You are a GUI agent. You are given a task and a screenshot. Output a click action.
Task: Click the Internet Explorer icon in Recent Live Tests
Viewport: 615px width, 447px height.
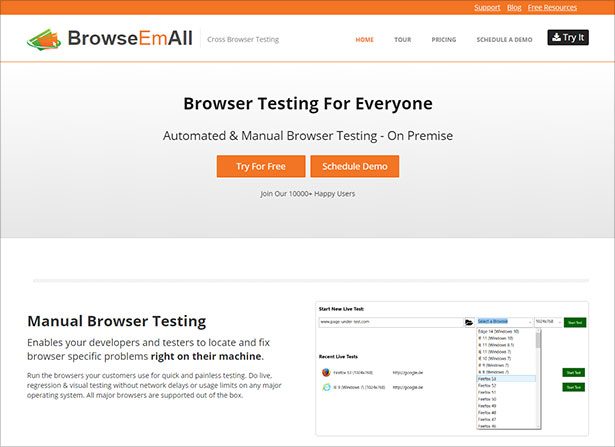[x=326, y=387]
